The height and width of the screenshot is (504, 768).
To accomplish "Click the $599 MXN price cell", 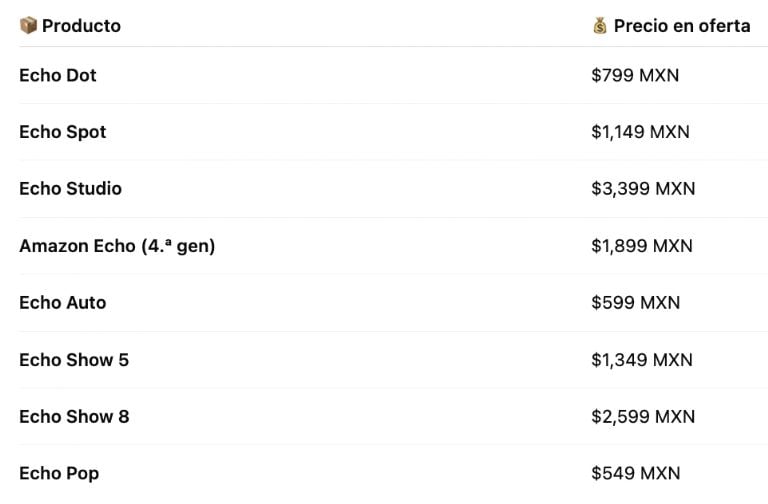I will 635,303.
